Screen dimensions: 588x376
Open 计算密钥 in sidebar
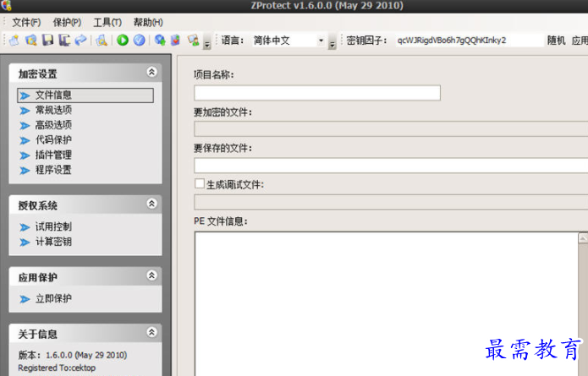53,242
